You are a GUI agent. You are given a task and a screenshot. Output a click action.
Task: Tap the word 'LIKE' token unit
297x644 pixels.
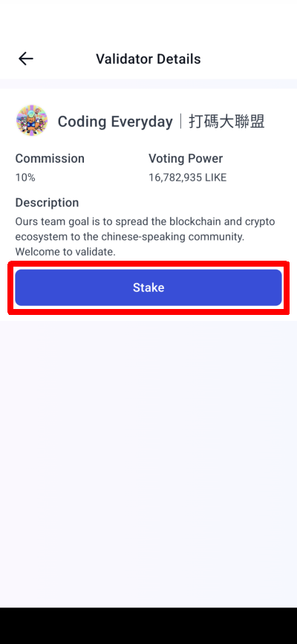215,178
